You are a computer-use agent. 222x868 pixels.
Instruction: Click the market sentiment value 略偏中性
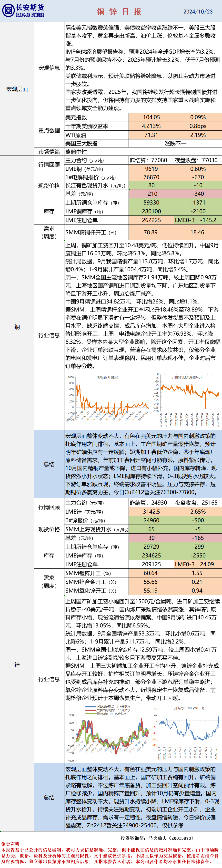click(76, 152)
